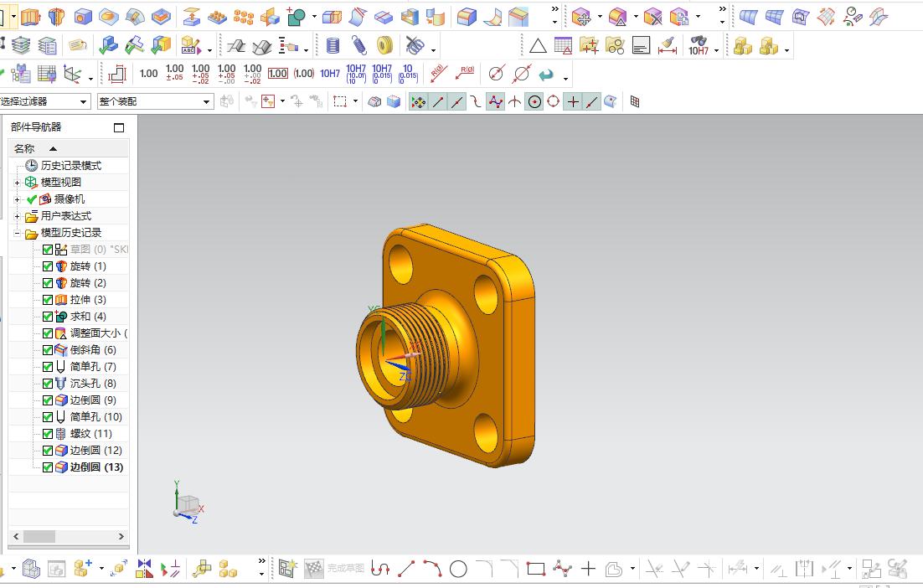Uncheck the 沉头孔 (8) feature checkbox

point(48,384)
